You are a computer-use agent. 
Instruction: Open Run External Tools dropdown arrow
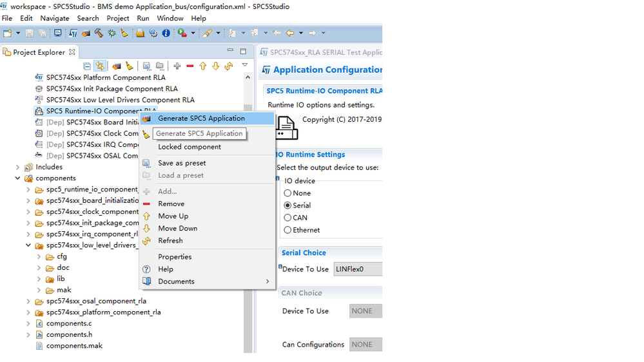coord(193,33)
